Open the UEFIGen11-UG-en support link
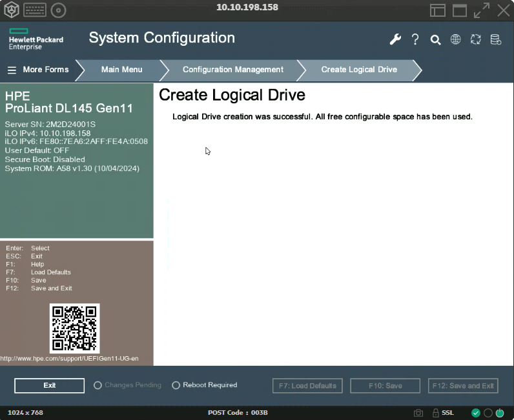This screenshot has height=420, width=514. pos(69,359)
